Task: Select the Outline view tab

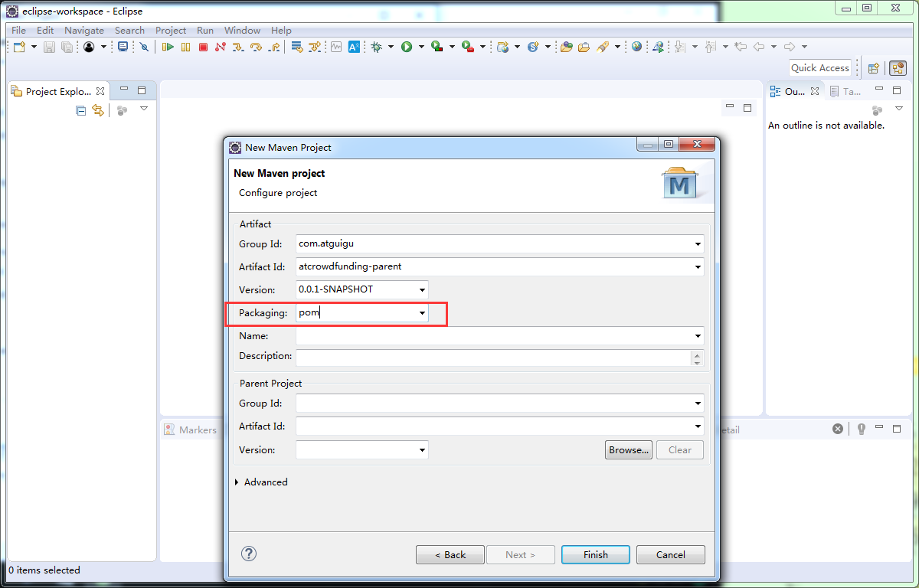Action: pyautogui.click(x=795, y=91)
